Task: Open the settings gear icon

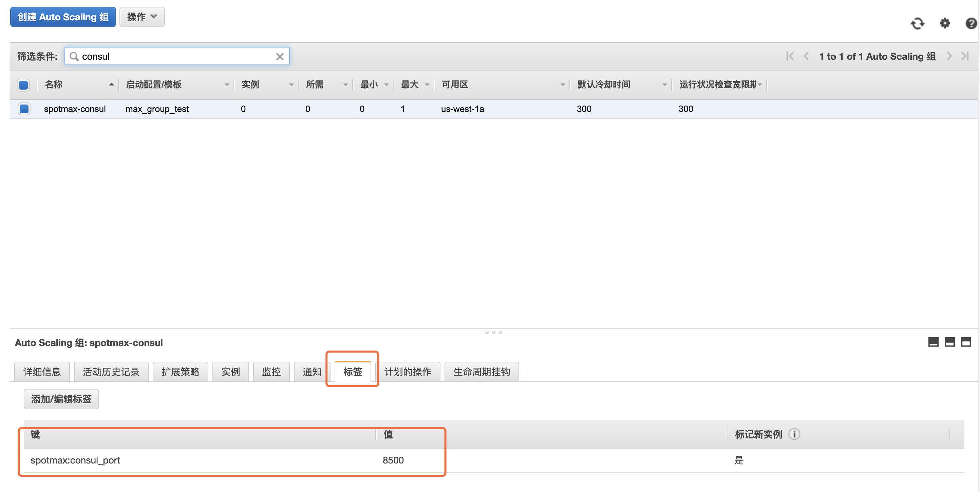Action: point(945,24)
